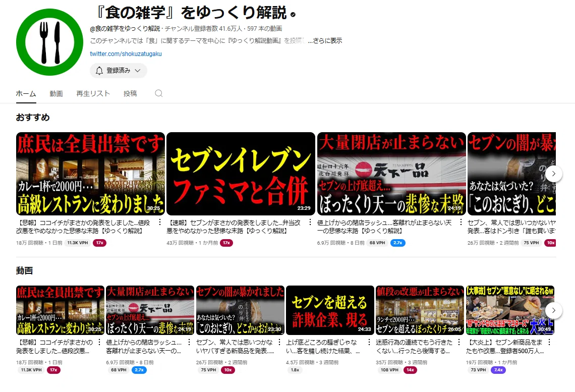Click the text 35万 回視聴・3 週間前
Screen dimensions: 575x392
coord(401,362)
